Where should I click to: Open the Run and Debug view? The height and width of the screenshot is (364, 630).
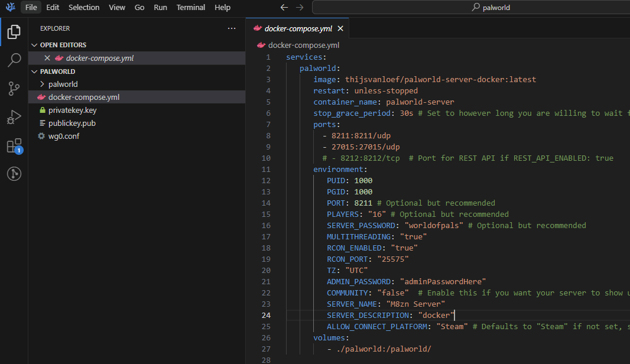point(14,116)
